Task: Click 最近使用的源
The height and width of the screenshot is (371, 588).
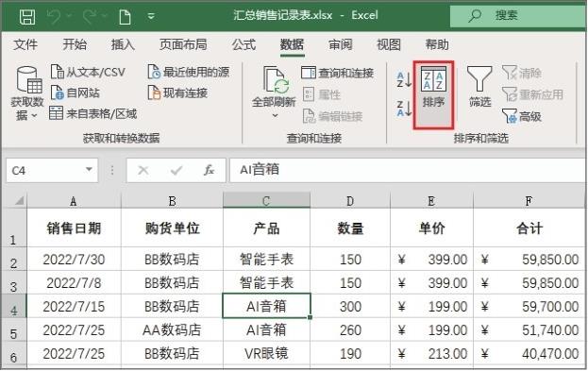Action: coord(189,72)
